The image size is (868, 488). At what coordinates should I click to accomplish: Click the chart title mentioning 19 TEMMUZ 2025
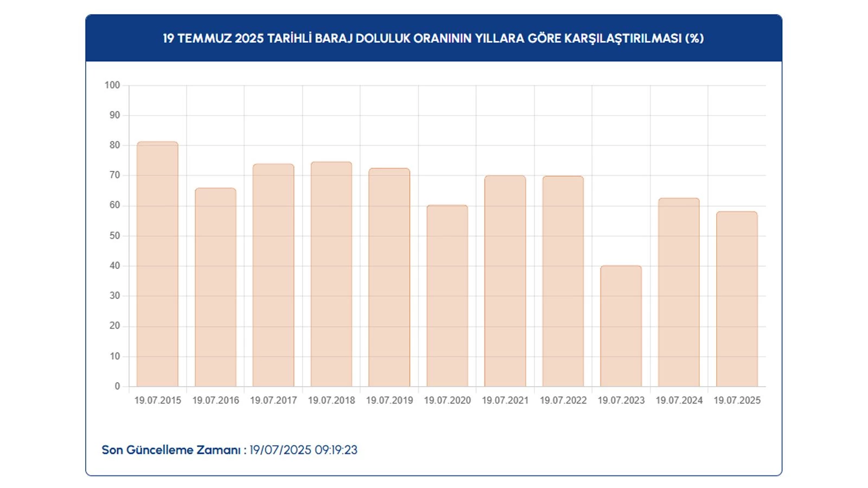click(x=433, y=38)
